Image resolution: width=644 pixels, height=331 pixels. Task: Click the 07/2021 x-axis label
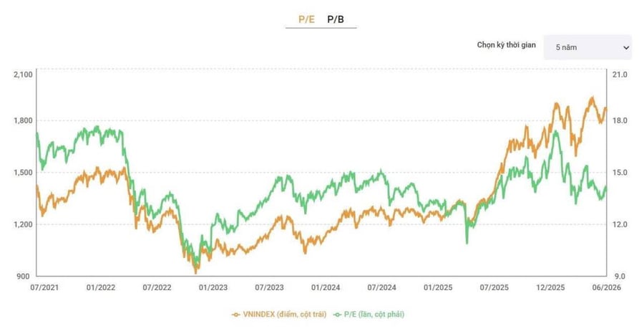[x=44, y=287]
